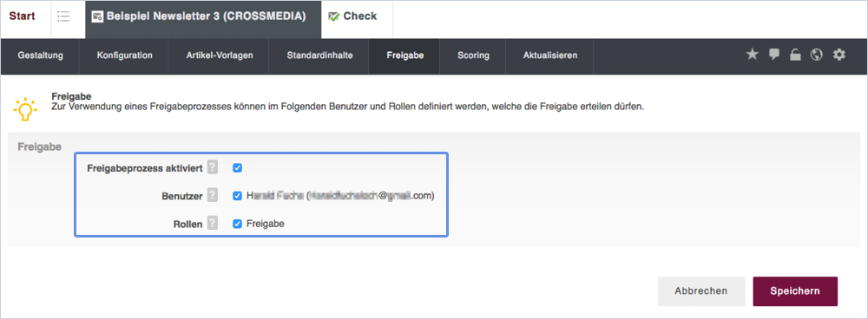Screen dimensions: 868x319
Task: Open the comments speech bubble icon
Action: (x=774, y=55)
